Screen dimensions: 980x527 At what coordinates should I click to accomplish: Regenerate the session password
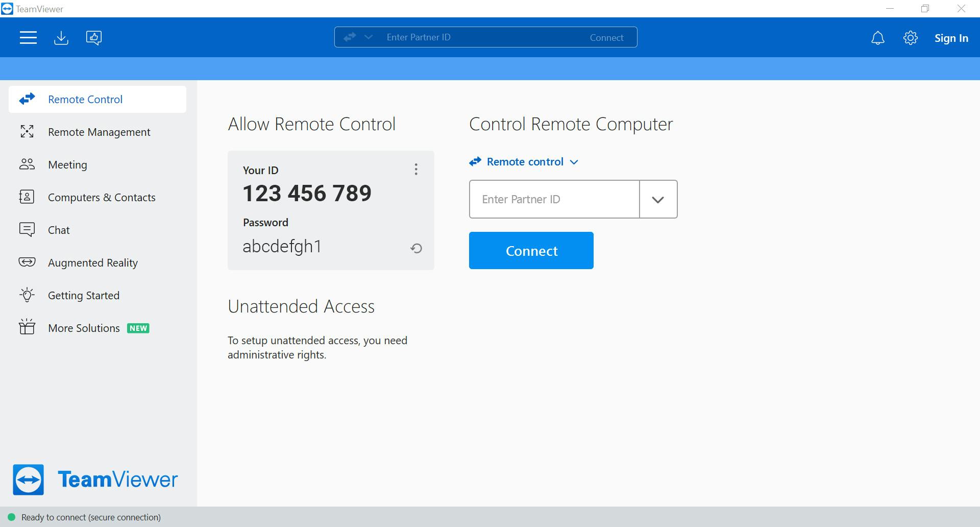(416, 248)
